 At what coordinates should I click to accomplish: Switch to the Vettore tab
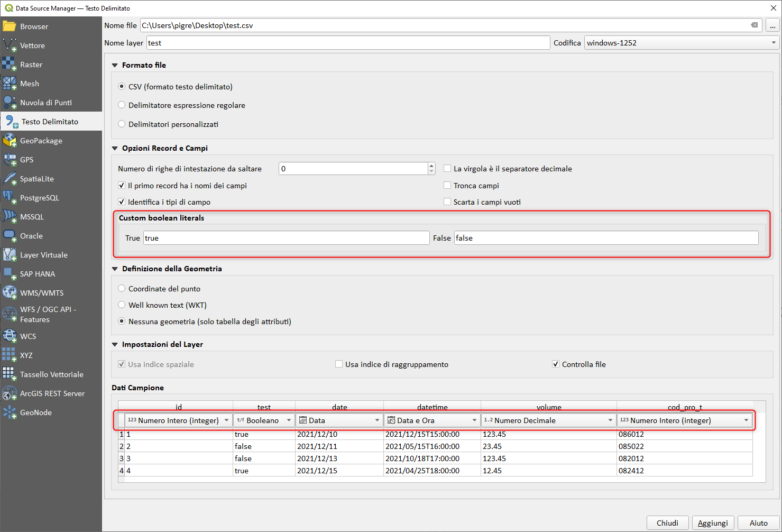[32, 45]
